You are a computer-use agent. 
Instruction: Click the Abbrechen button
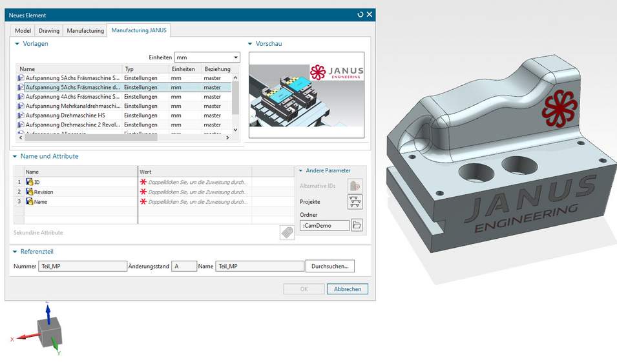coord(348,289)
